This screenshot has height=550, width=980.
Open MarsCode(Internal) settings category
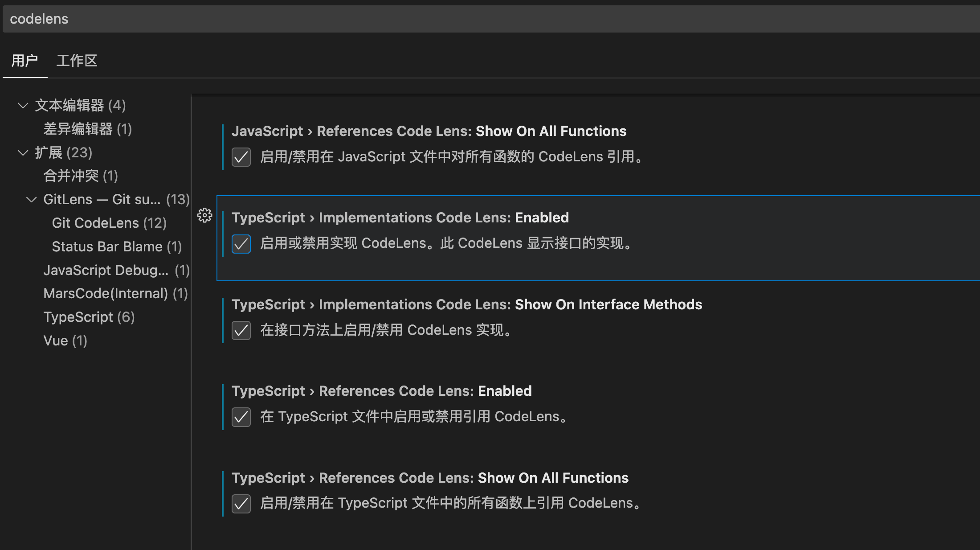(115, 293)
